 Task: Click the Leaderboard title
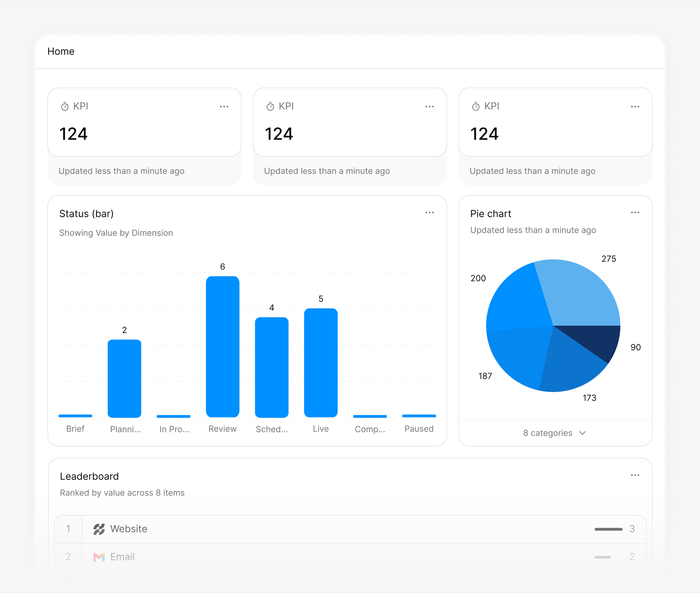pos(89,476)
